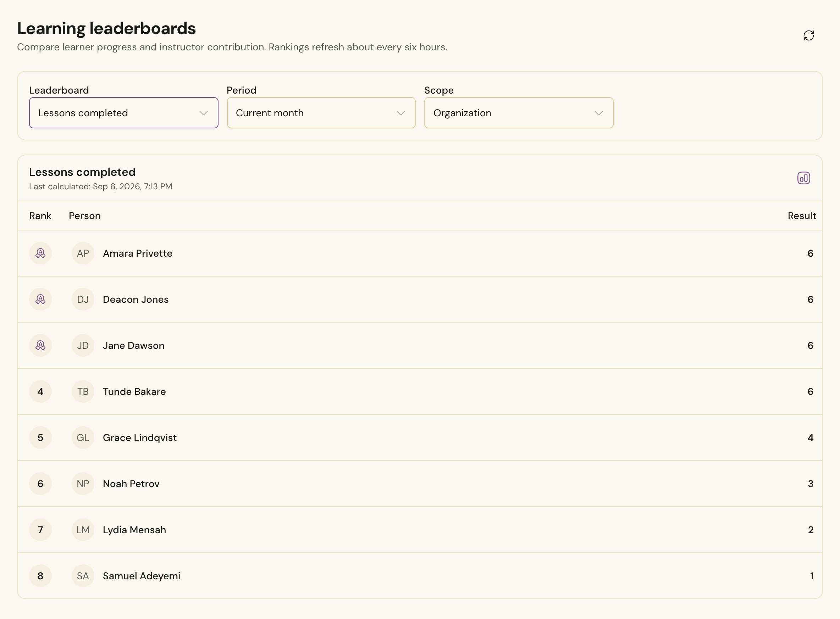Click the Person column header
The width and height of the screenshot is (840, 619).
[85, 216]
